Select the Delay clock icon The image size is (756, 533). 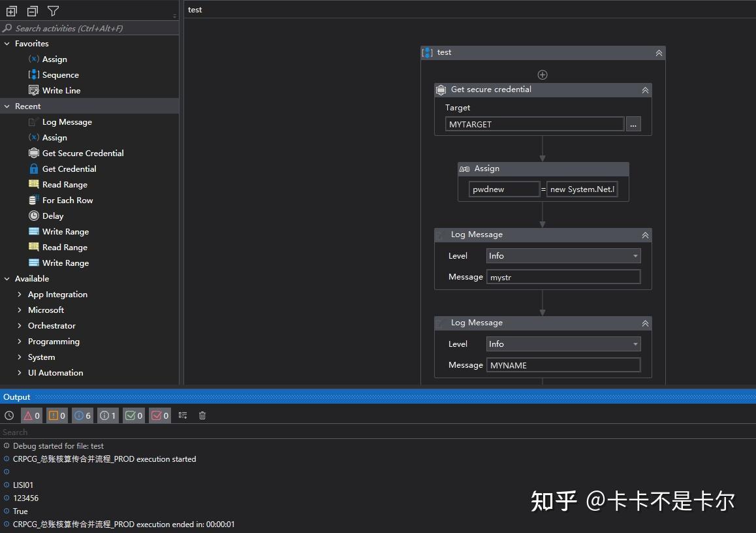pyautogui.click(x=34, y=216)
